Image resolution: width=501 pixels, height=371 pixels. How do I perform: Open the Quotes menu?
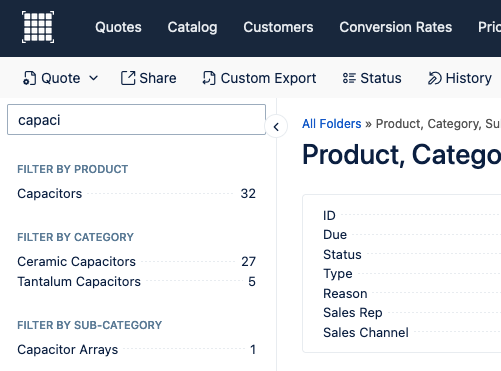point(118,27)
